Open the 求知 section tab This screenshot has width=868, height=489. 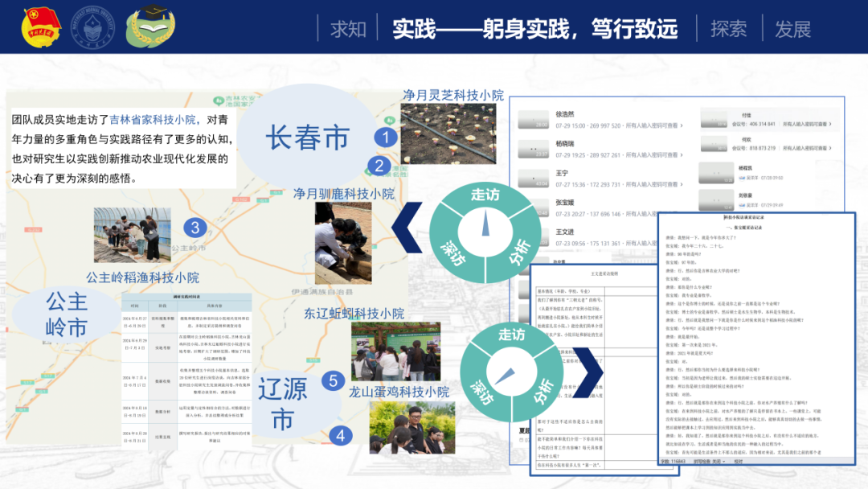coord(348,29)
